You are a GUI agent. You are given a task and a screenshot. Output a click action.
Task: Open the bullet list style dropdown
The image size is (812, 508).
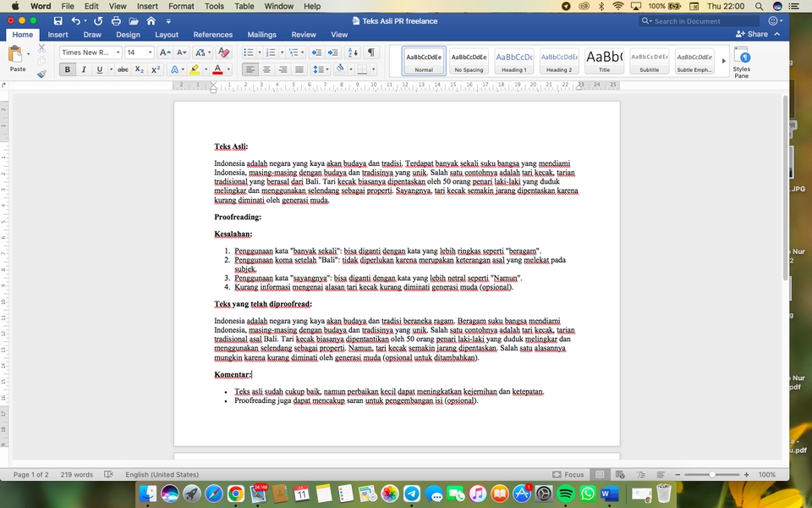coord(260,52)
